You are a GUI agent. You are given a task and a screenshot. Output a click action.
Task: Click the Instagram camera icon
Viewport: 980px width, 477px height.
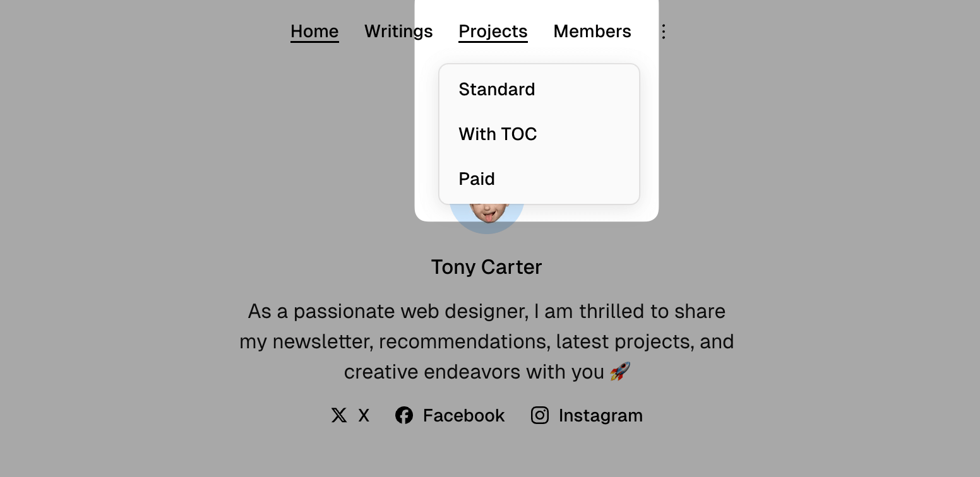(x=540, y=415)
